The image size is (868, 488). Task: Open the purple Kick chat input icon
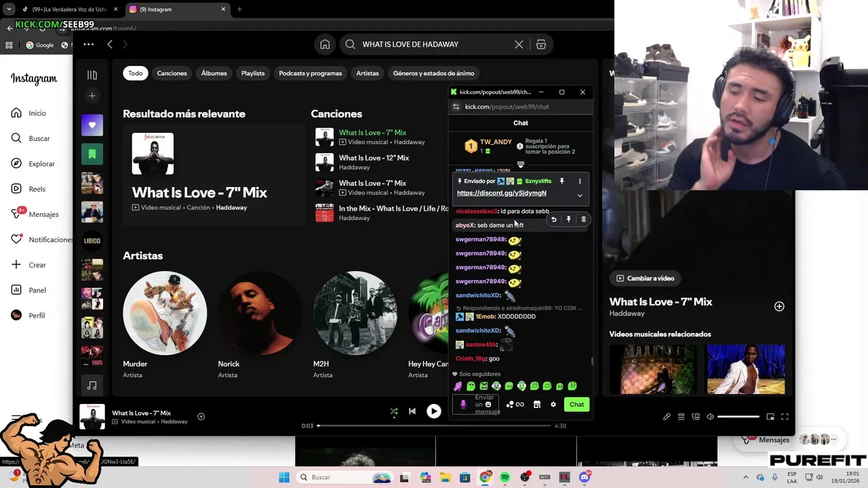tap(463, 405)
